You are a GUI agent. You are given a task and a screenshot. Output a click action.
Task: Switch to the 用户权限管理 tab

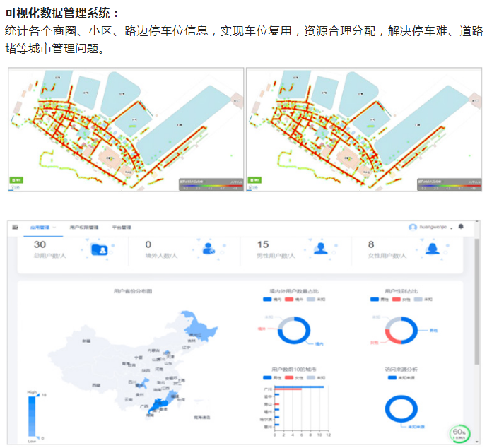pos(84,228)
